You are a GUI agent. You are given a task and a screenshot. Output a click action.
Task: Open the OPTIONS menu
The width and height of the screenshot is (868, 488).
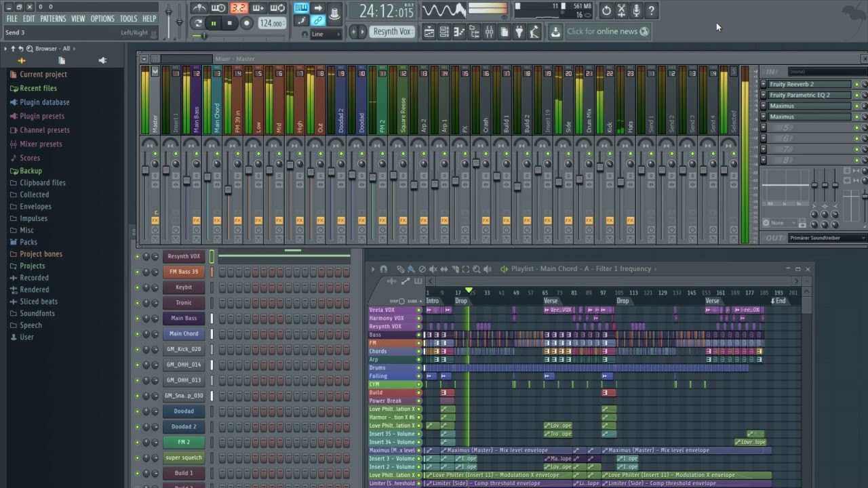[102, 18]
